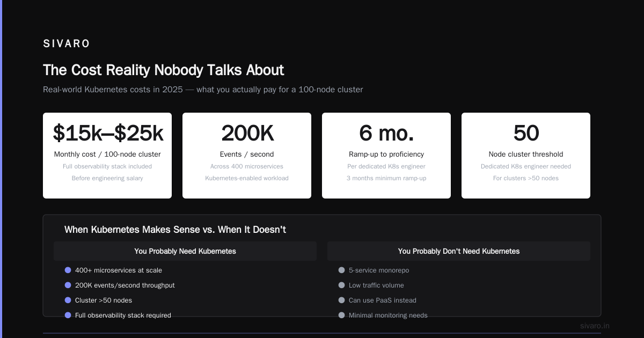
Task: Select You Probably Need Kubernetes column header
Action: click(185, 251)
